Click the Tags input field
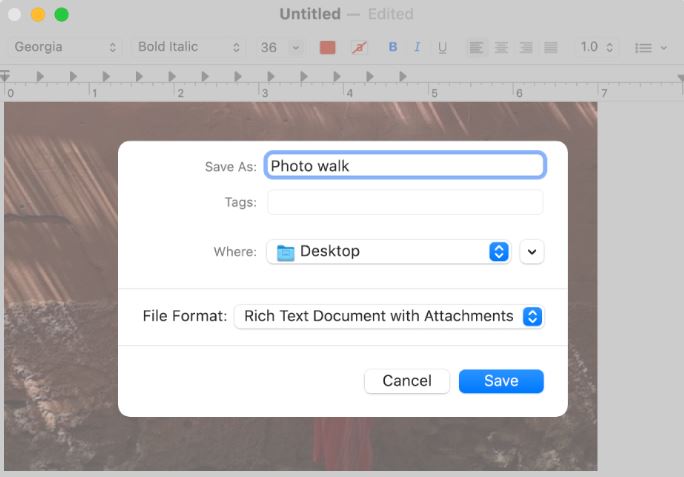 [405, 202]
